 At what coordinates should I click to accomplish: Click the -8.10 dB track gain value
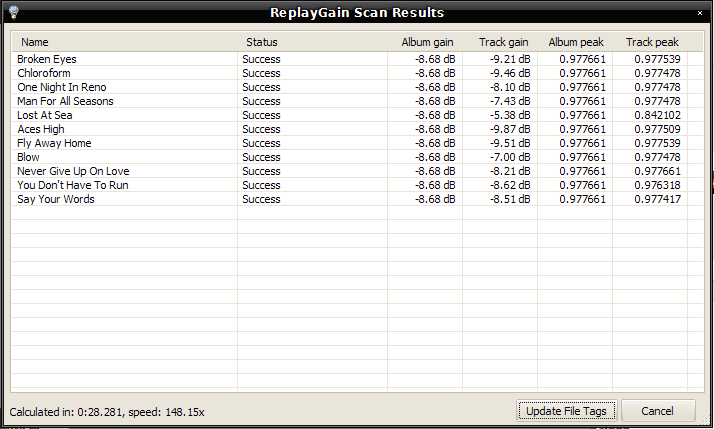pos(510,87)
